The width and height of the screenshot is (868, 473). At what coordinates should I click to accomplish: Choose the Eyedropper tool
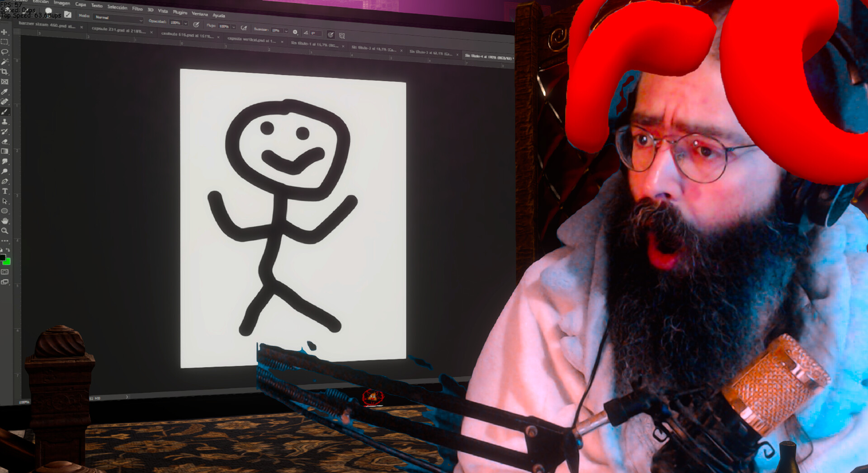pyautogui.click(x=5, y=92)
